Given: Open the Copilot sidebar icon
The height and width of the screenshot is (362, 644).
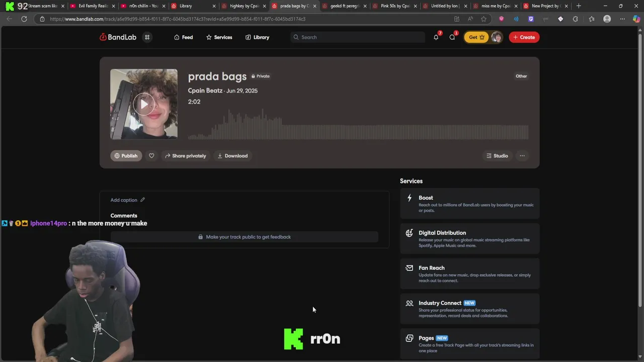Looking at the screenshot, I should (636, 19).
